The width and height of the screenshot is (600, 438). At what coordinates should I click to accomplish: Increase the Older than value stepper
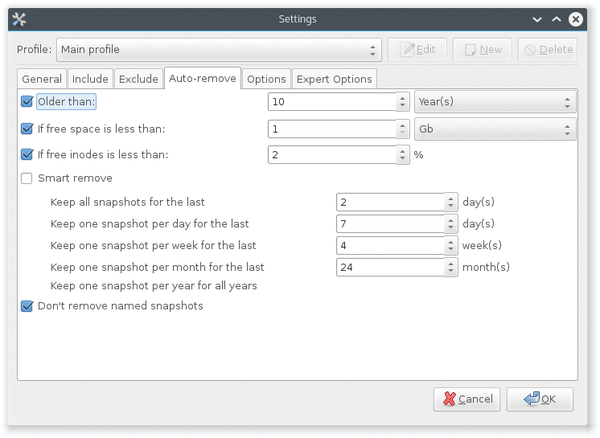point(402,98)
